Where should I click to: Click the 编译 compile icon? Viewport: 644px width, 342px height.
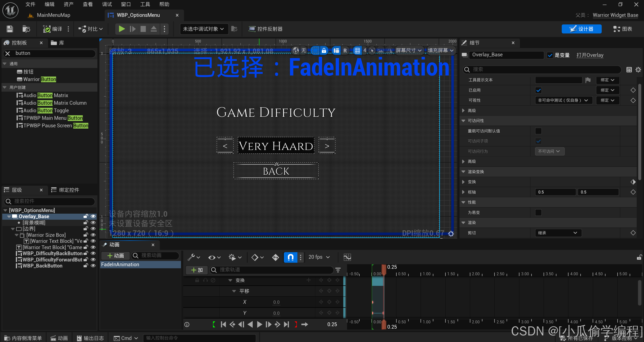tap(47, 29)
